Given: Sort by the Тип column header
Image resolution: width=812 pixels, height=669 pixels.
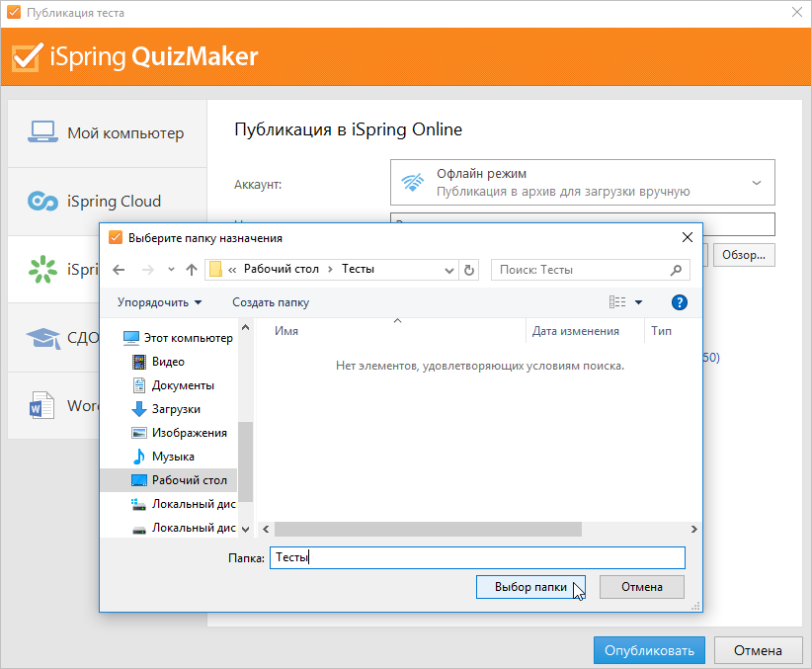Looking at the screenshot, I should click(661, 331).
